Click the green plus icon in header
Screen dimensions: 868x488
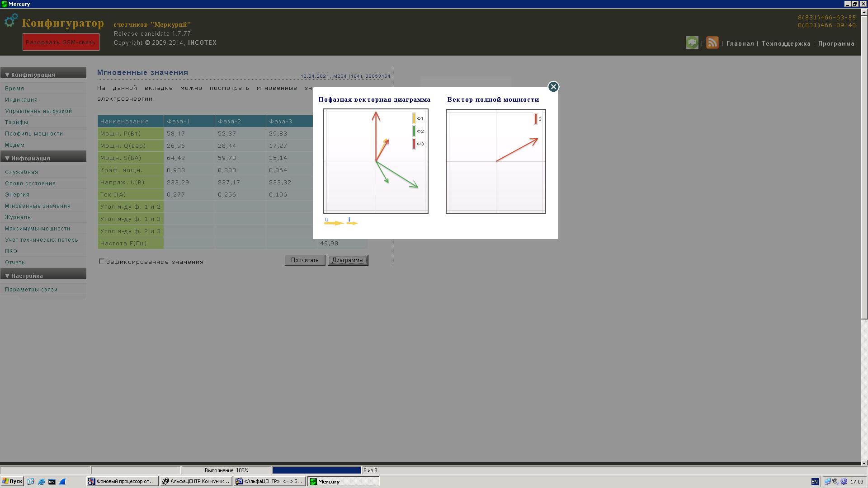point(692,43)
